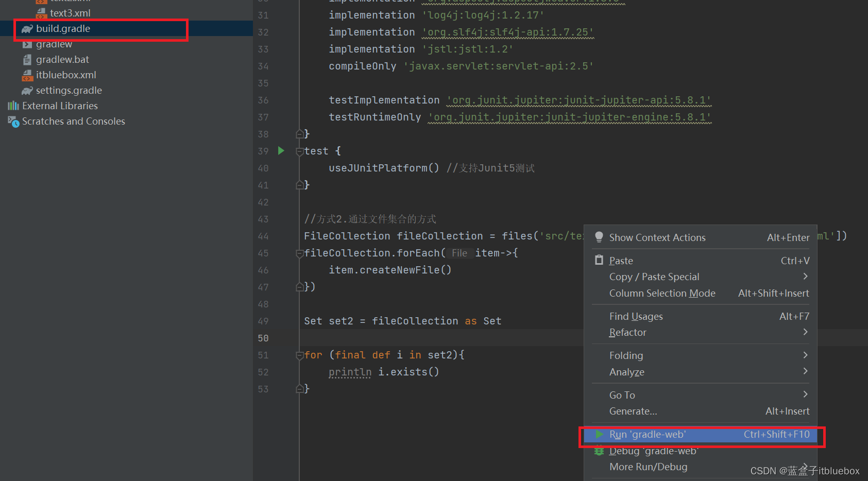Select the gradlew file
The width and height of the screenshot is (868, 481).
54,44
